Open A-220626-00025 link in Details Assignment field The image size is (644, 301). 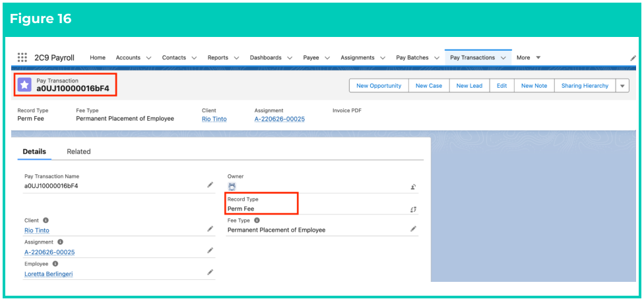pyautogui.click(x=49, y=252)
